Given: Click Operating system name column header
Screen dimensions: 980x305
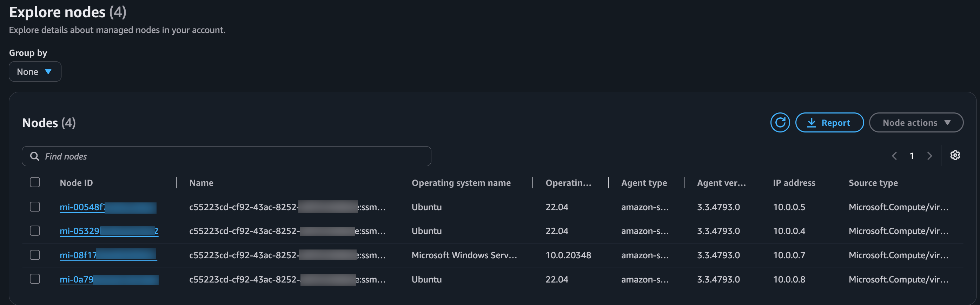Looking at the screenshot, I should pyautogui.click(x=461, y=183).
